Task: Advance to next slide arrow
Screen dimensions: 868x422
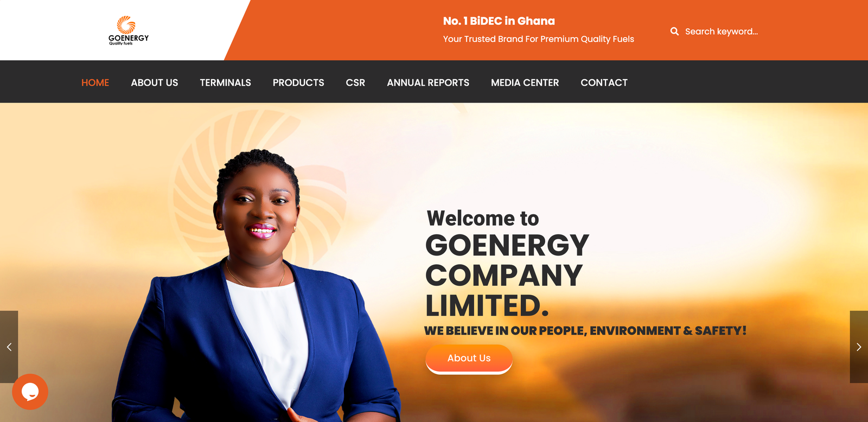Action: (x=859, y=347)
